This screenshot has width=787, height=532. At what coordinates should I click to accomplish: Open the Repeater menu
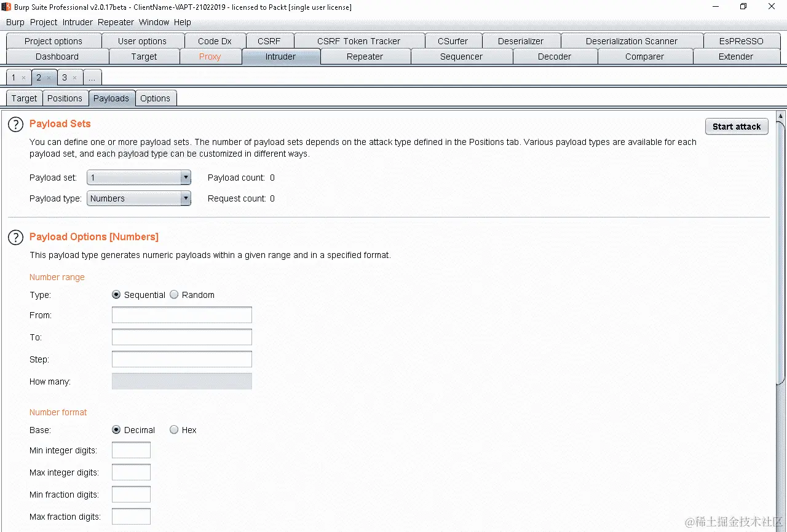[116, 22]
